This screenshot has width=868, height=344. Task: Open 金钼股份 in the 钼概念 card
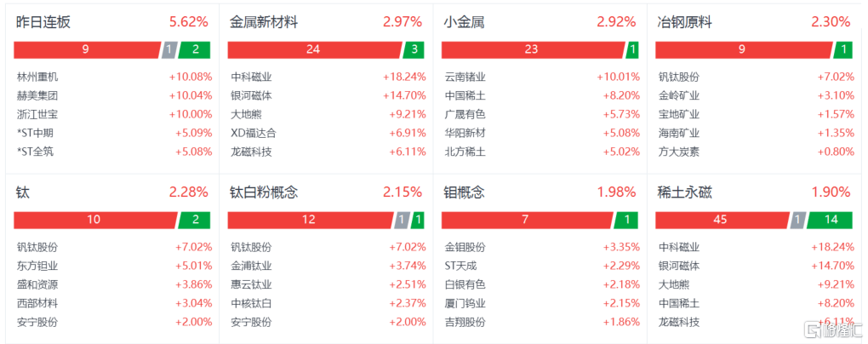(x=465, y=247)
